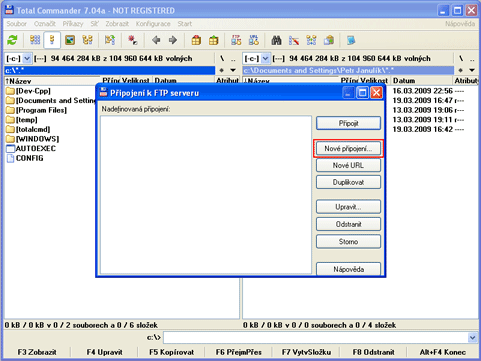Open file search with binoculars icon
This screenshot has height=361, width=481.
point(276,40)
